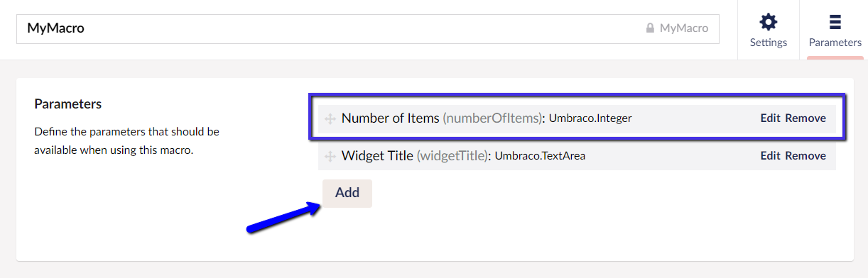Switch to the Parameters tab label
Viewport: 868px width, 278px height.
(x=835, y=43)
